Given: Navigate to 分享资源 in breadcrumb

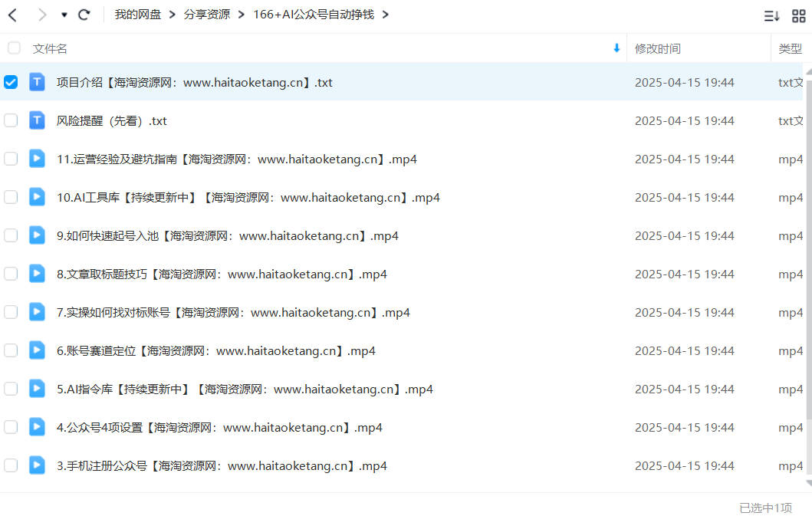Looking at the screenshot, I should click(x=206, y=15).
